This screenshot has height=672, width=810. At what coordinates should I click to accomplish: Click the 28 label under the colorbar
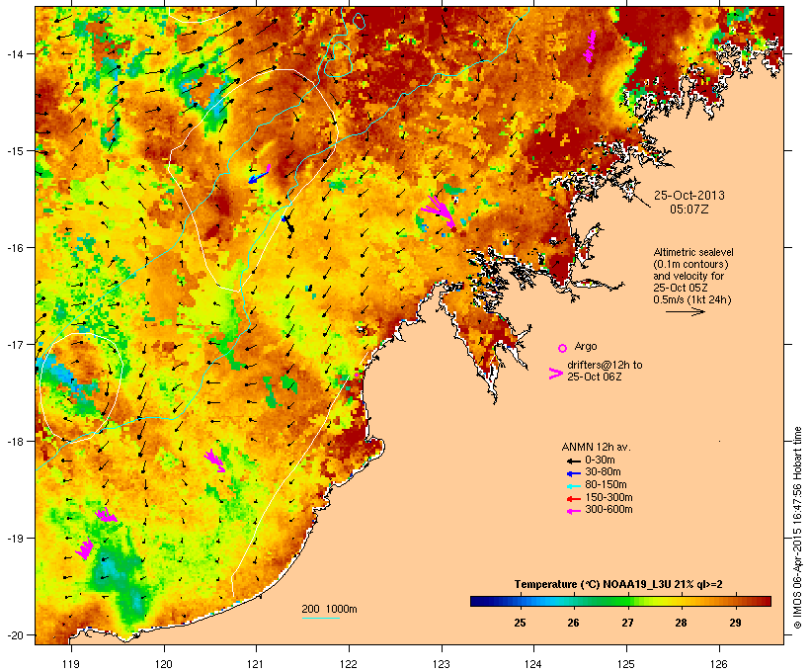[681, 623]
